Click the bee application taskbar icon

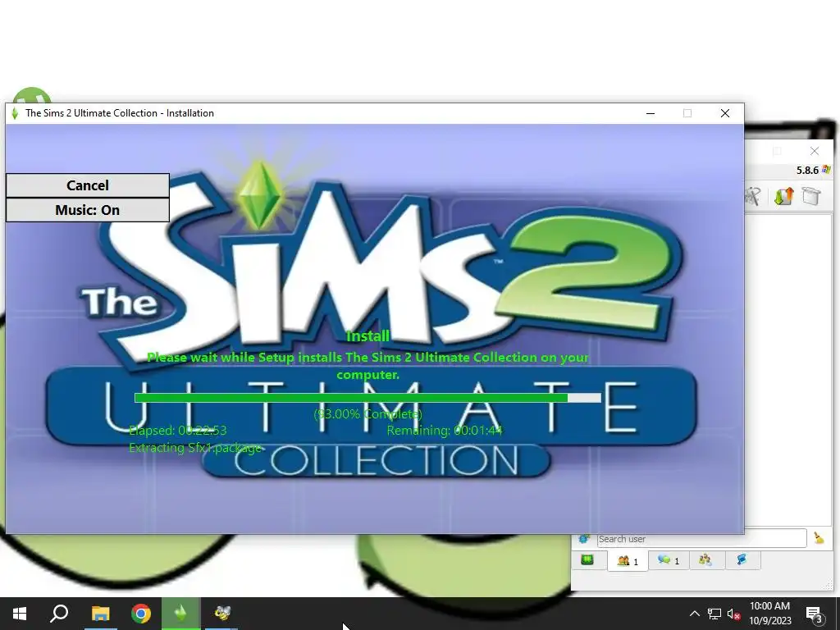click(x=221, y=614)
